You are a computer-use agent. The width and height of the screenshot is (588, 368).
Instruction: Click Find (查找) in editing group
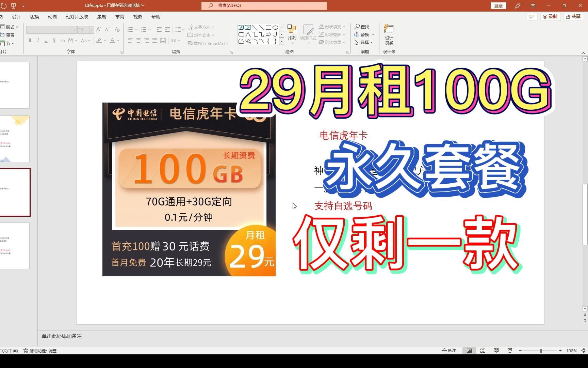pyautogui.click(x=362, y=27)
